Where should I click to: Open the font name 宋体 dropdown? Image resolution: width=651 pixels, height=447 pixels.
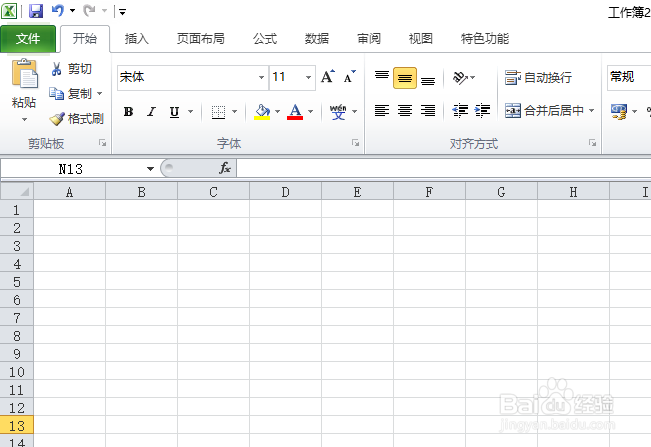coord(261,78)
